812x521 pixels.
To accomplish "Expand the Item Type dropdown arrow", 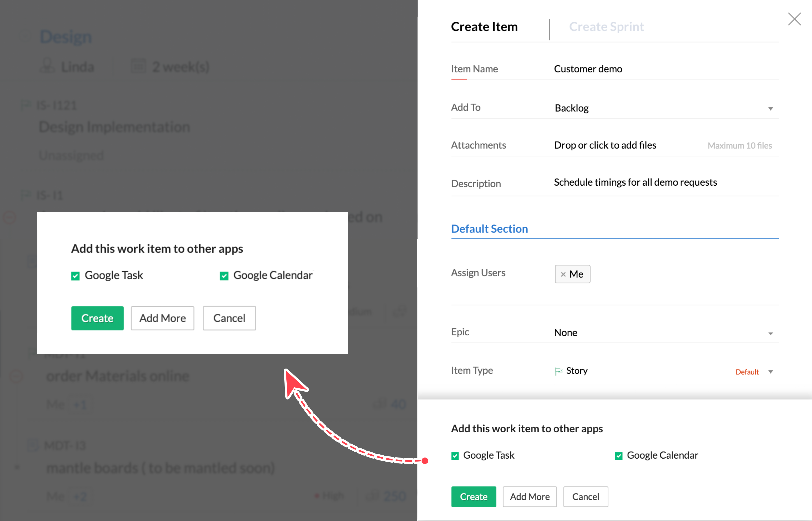I will (x=770, y=372).
